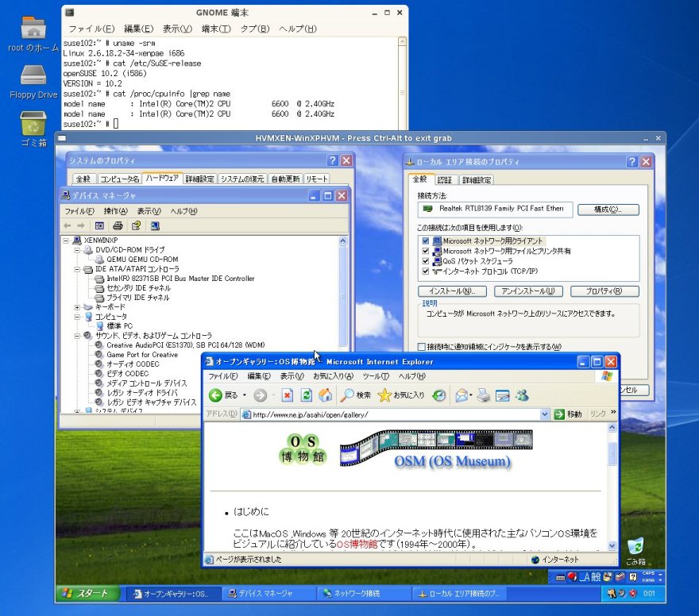Viewport: 699px width, 616px height.
Task: Open the 検索 search tool in IE
Action: pyautogui.click(x=355, y=395)
